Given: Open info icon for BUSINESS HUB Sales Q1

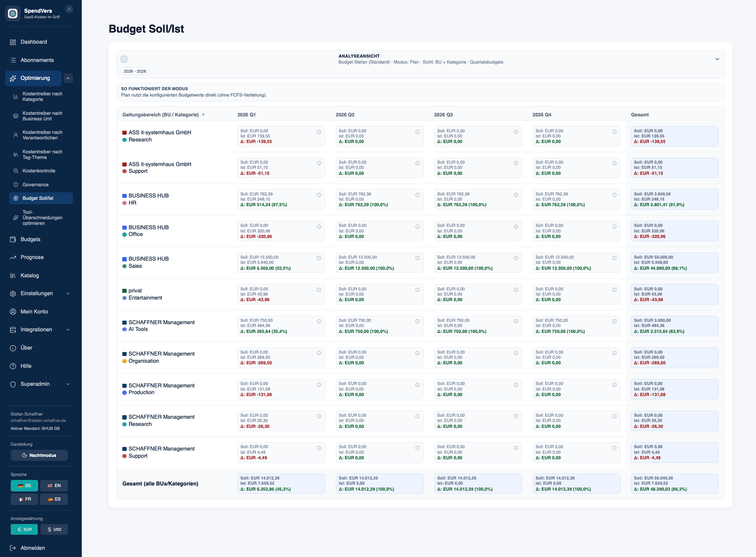Looking at the screenshot, I should coord(319,258).
